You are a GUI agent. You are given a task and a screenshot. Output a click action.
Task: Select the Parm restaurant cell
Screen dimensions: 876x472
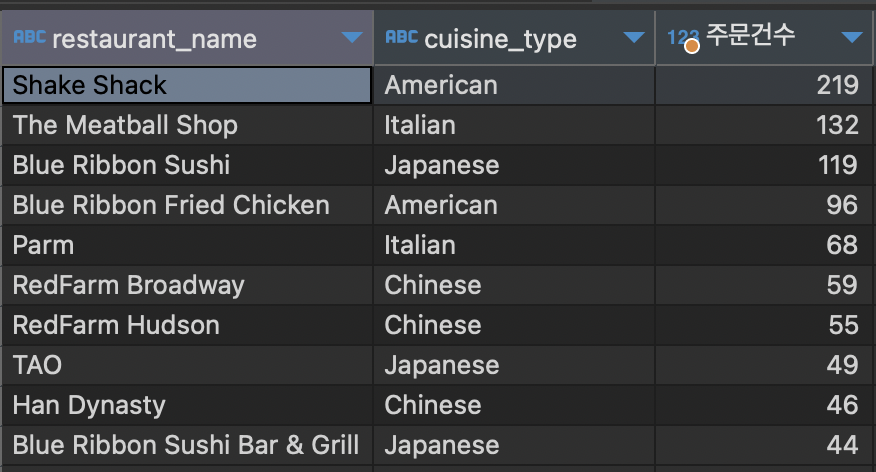(187, 245)
